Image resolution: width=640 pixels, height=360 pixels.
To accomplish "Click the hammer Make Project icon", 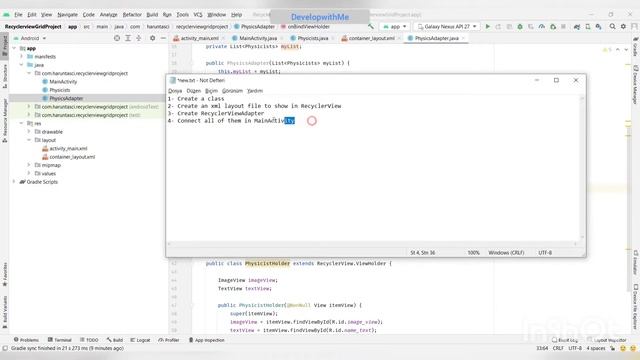I will point(371,27).
